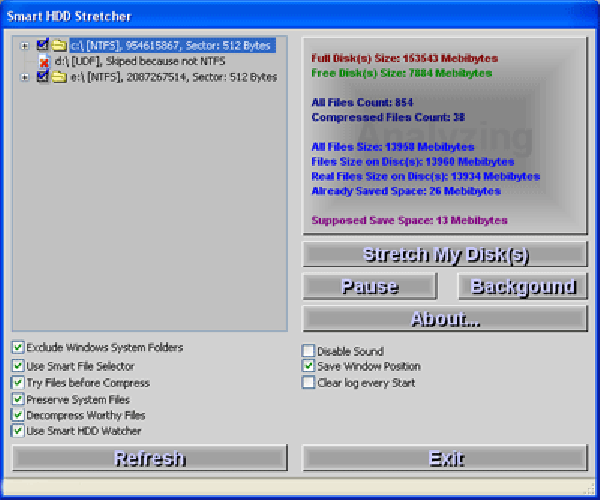Toggle Save Window Position checkbox
This screenshot has width=600, height=500.
pyautogui.click(x=308, y=366)
